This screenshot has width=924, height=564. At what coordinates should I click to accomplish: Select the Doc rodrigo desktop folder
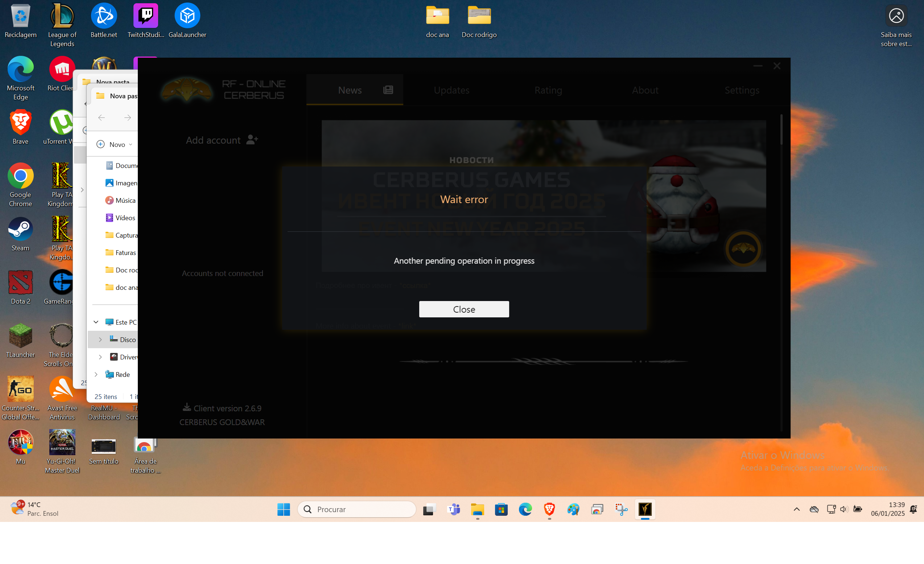(479, 21)
